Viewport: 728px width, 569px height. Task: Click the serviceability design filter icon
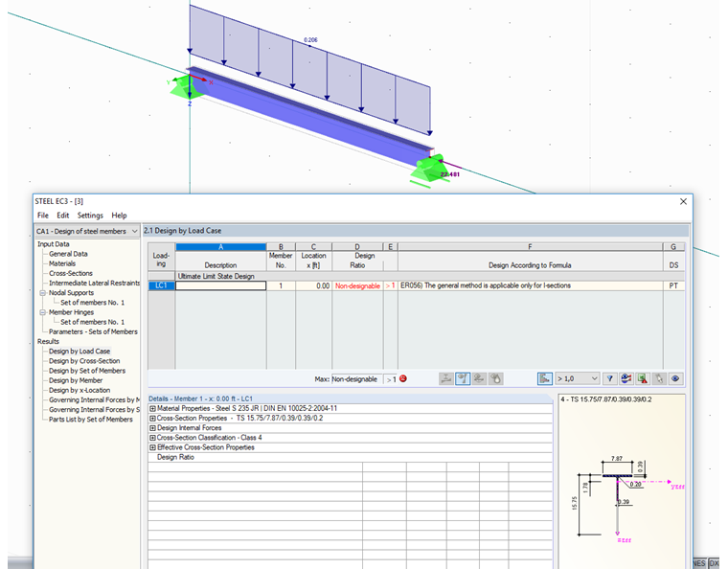coord(479,378)
